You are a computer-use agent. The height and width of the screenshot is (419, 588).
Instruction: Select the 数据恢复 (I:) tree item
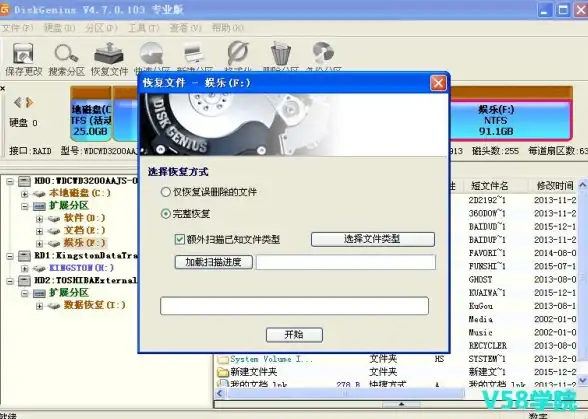(94, 305)
